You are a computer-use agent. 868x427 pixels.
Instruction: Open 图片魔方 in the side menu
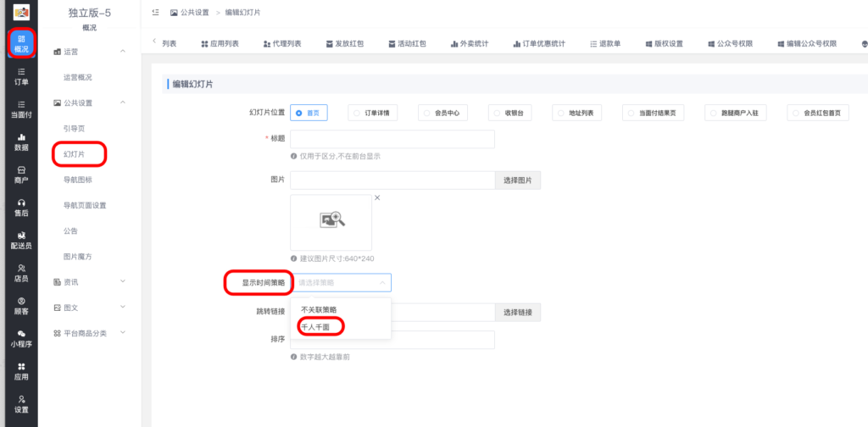pyautogui.click(x=77, y=257)
